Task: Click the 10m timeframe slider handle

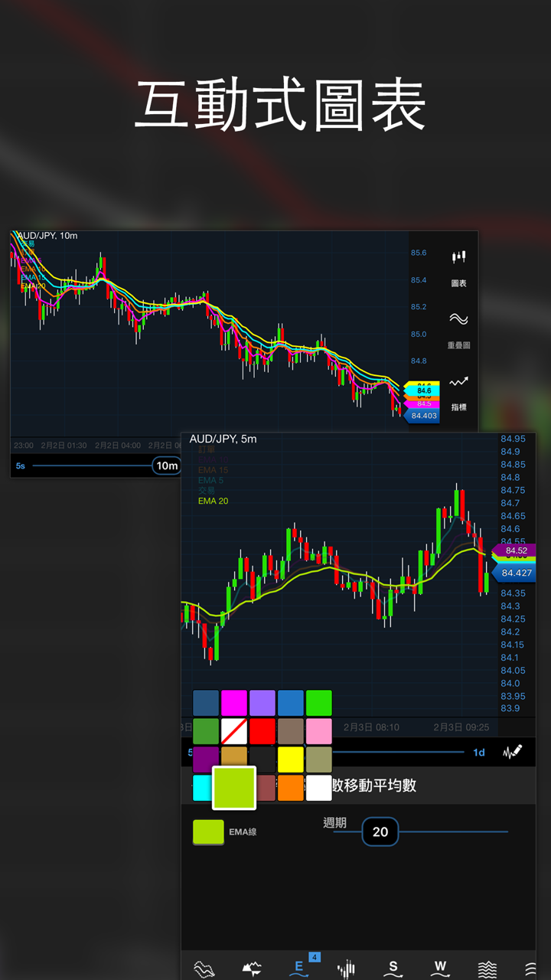Action: 167,465
